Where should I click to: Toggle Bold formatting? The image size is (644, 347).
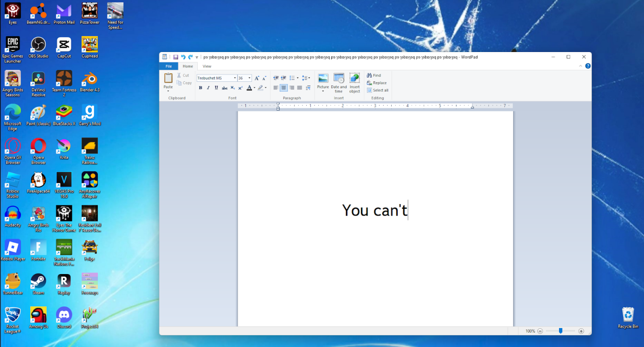200,88
